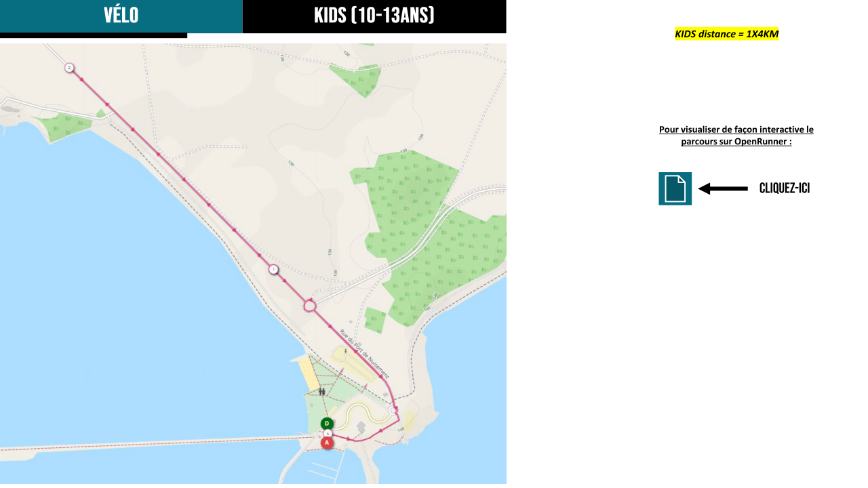Click the Rue du Port de Nuisement label
This screenshot has width=868, height=488.
click(365, 354)
